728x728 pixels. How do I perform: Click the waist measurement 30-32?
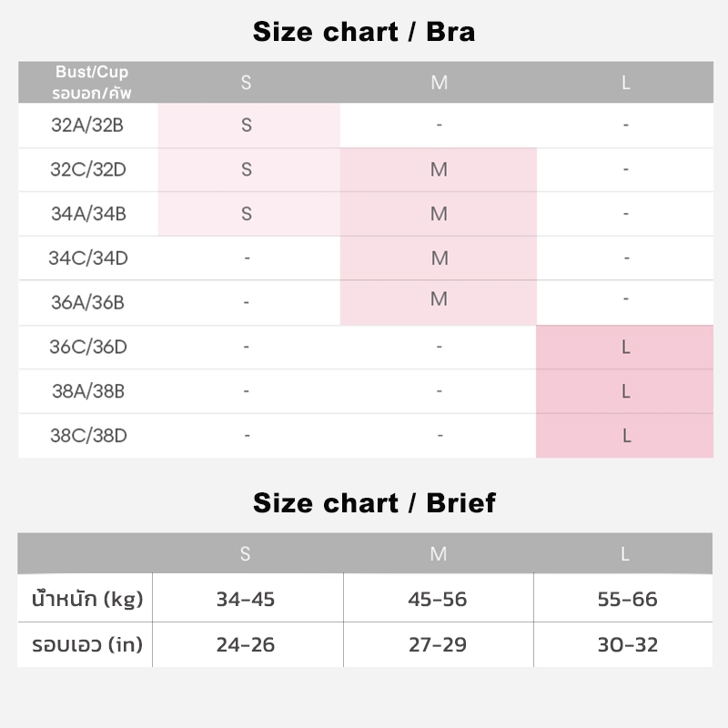click(x=626, y=645)
